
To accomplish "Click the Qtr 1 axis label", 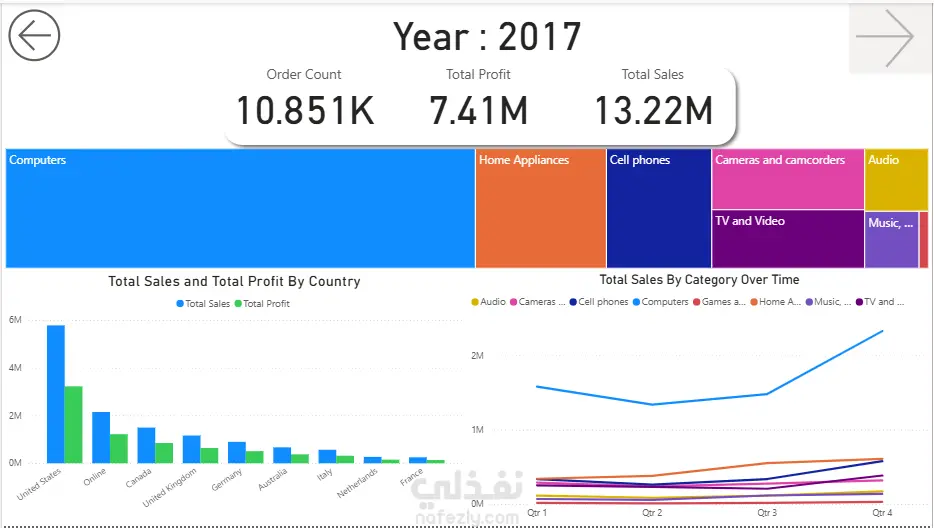I will point(537,513).
